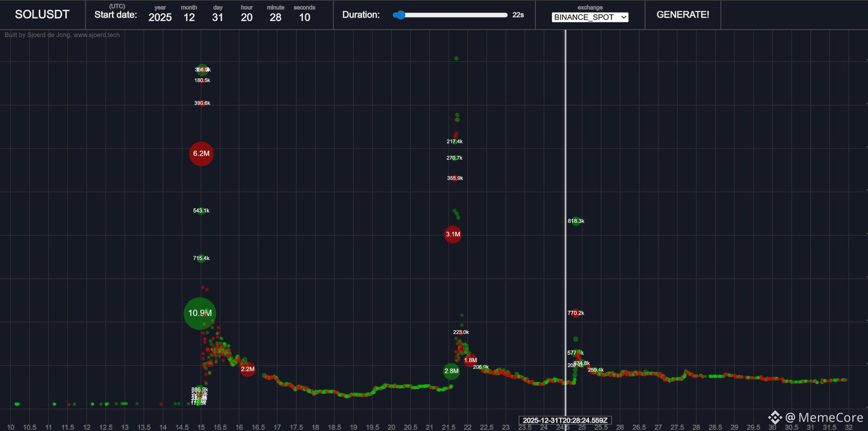Image resolution: width=868 pixels, height=431 pixels.
Task: Click the 2025-12-31T20:28:24.559Z cursor timestamp label
Action: pyautogui.click(x=565, y=420)
